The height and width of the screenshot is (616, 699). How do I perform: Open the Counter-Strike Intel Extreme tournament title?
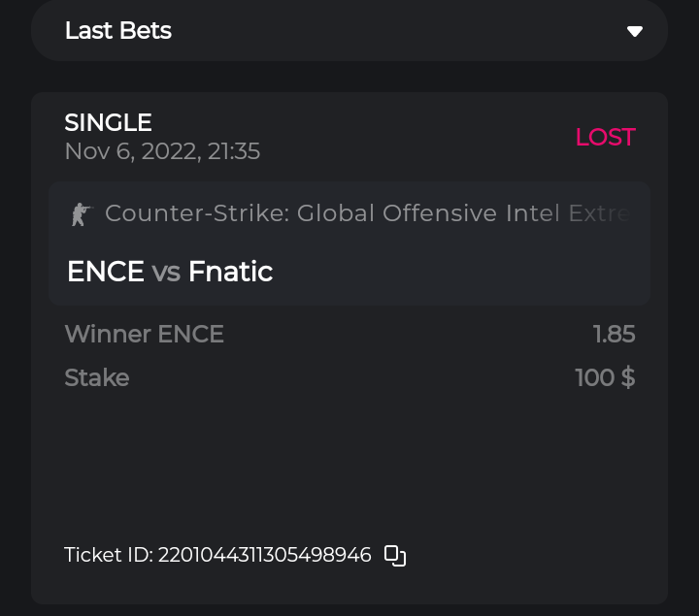(x=367, y=213)
